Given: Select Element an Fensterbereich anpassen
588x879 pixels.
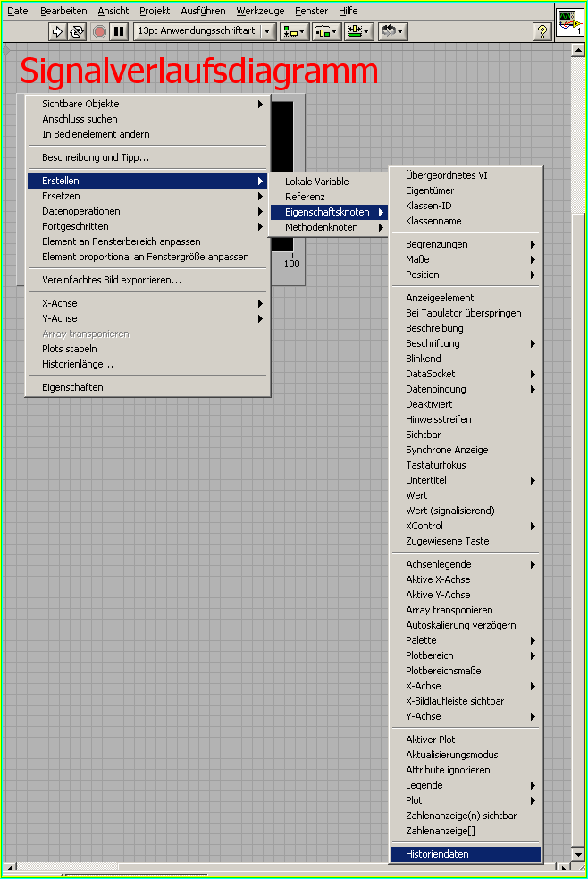Looking at the screenshot, I should (x=147, y=241).
